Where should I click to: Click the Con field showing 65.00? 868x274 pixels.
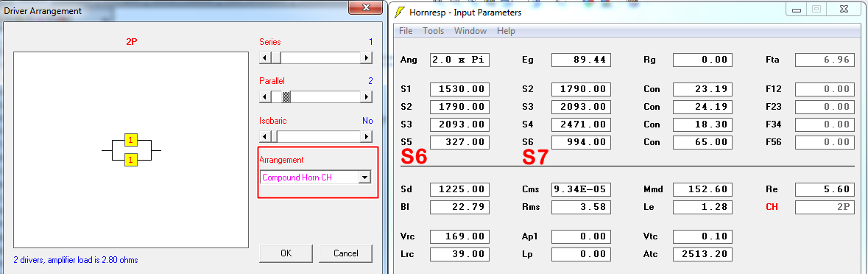[x=703, y=142]
